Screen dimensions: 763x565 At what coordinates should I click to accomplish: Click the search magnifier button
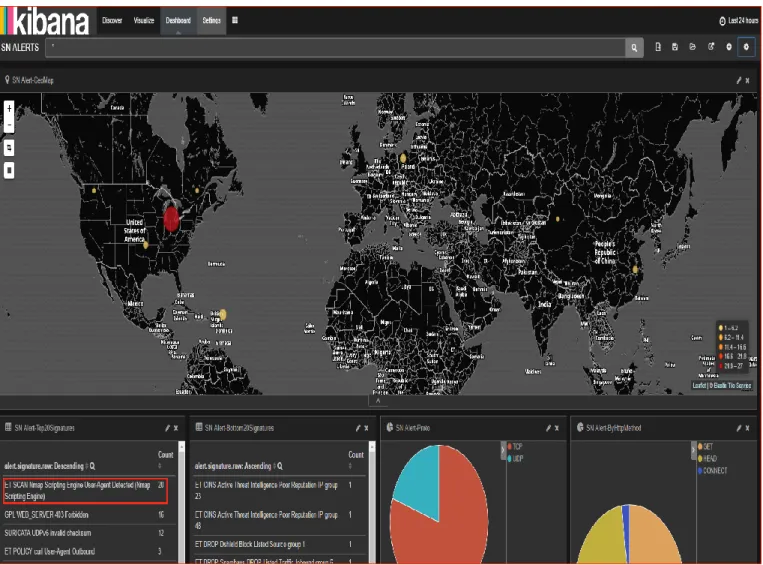click(x=634, y=48)
